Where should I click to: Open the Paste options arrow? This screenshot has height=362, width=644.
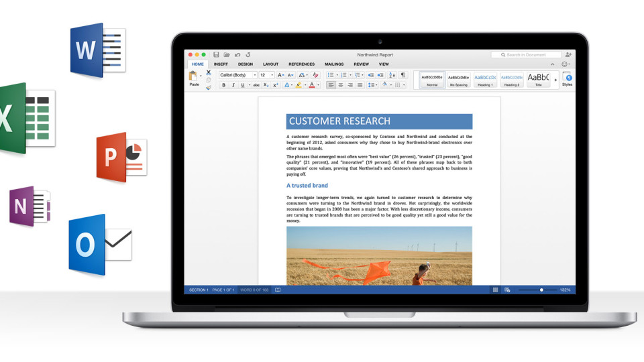point(201,76)
